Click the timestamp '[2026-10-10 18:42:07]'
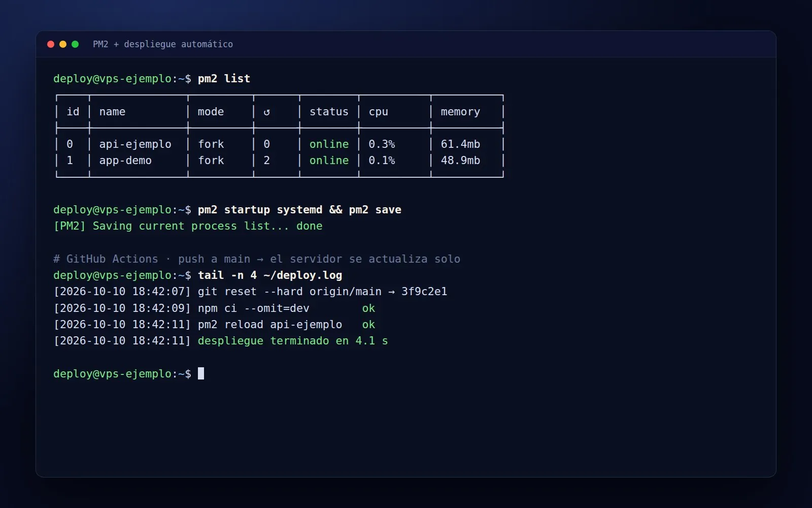The width and height of the screenshot is (812, 508). coord(122,292)
